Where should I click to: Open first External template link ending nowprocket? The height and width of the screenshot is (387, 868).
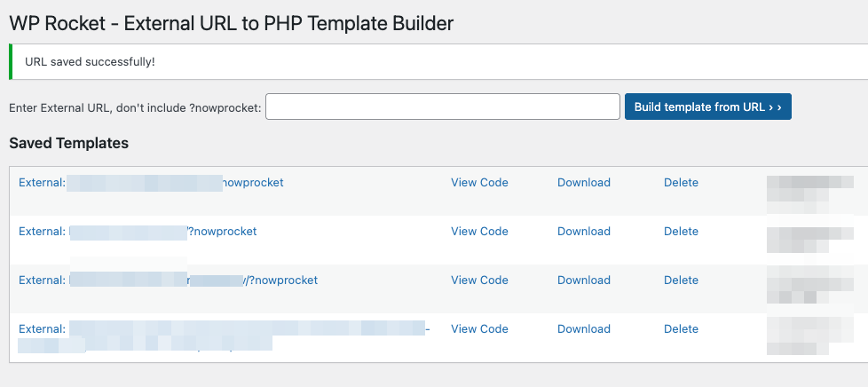click(x=151, y=183)
